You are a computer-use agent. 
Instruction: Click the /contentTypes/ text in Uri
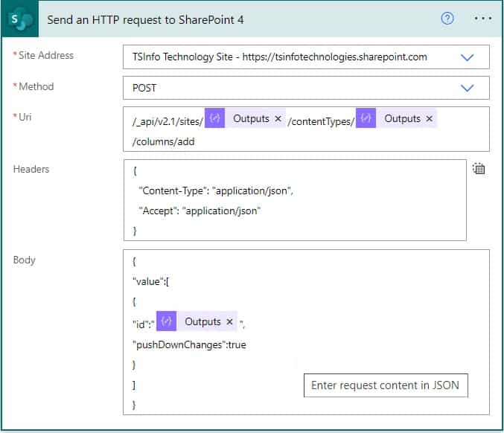pyautogui.click(x=321, y=122)
